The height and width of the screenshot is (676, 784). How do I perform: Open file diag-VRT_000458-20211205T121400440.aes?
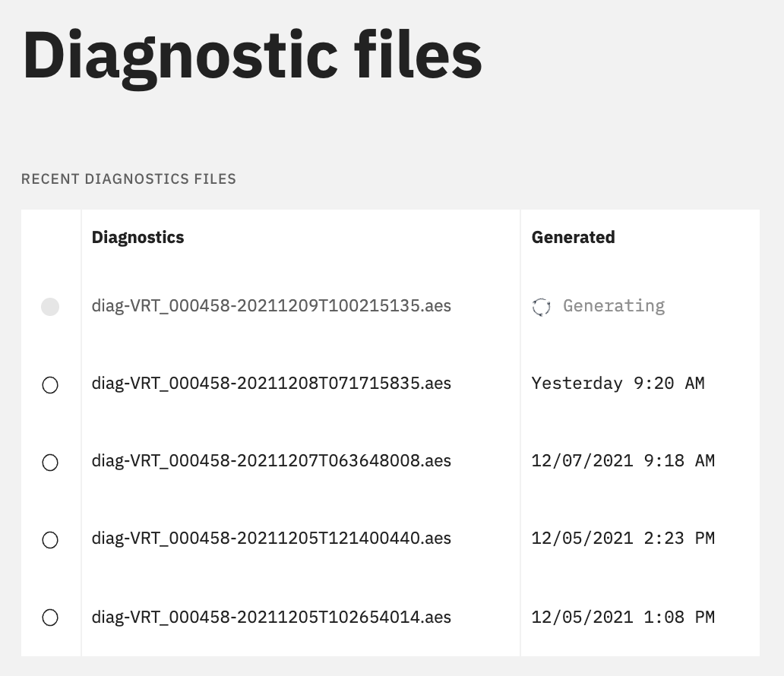tap(271, 539)
